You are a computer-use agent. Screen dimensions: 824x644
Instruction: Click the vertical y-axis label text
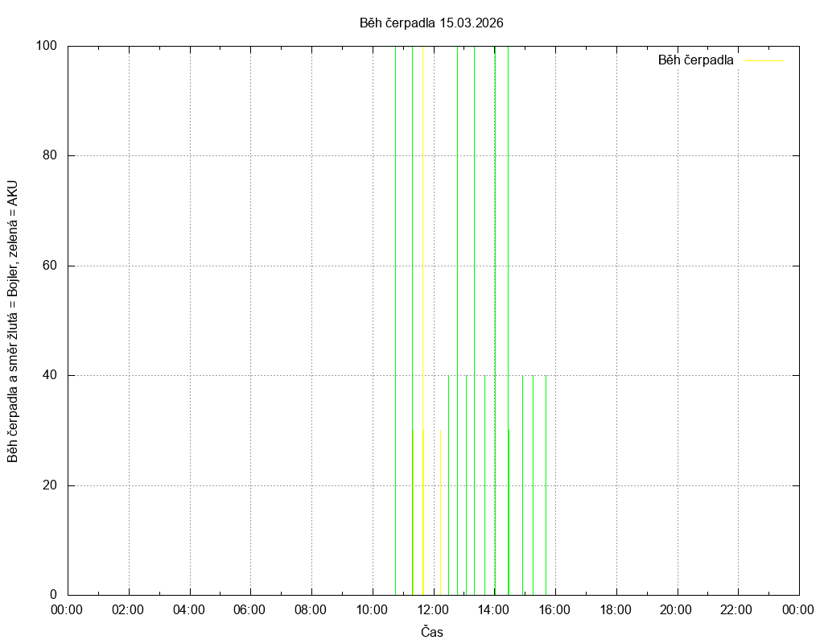(13, 320)
